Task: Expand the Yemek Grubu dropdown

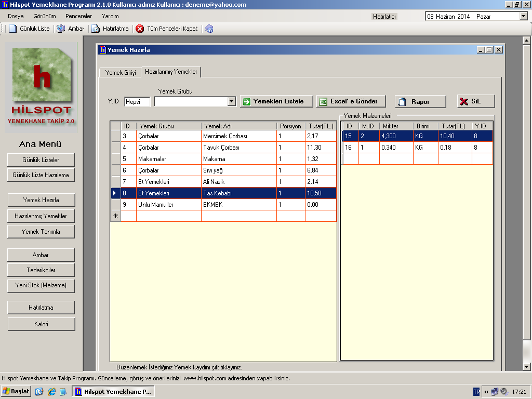Action: pos(231,101)
